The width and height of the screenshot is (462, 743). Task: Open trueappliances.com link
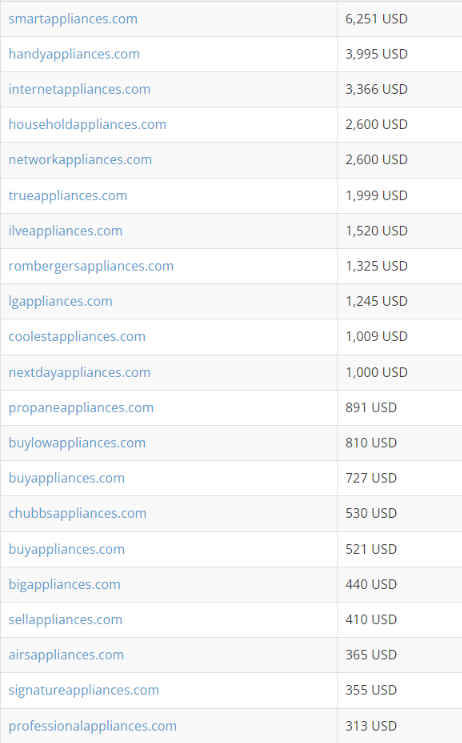point(68,195)
